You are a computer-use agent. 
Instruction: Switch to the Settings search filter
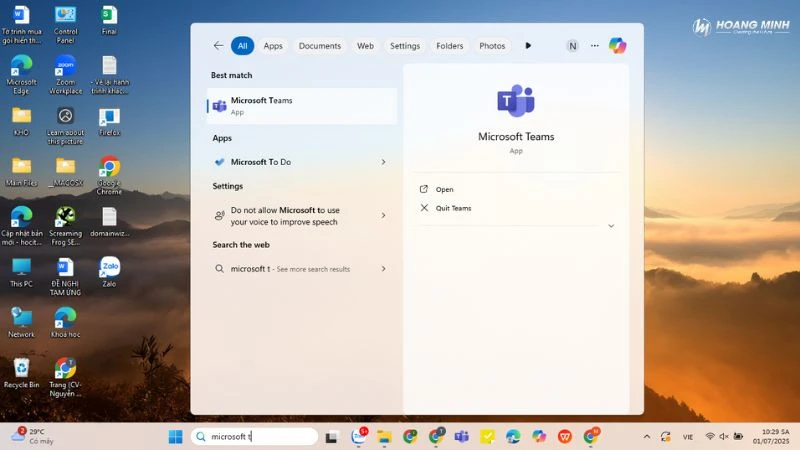click(405, 45)
